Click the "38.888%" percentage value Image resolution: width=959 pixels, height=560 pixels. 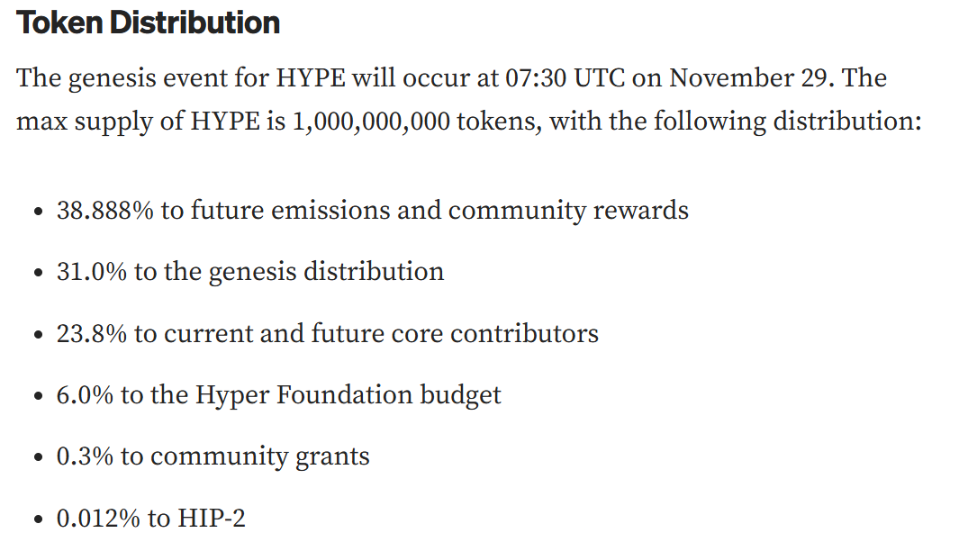point(104,211)
